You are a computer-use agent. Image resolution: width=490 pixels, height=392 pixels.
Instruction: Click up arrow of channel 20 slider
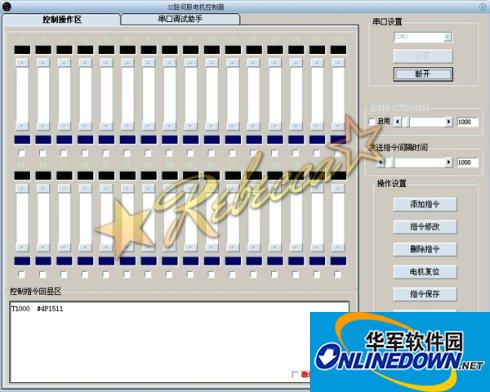coord(85,189)
